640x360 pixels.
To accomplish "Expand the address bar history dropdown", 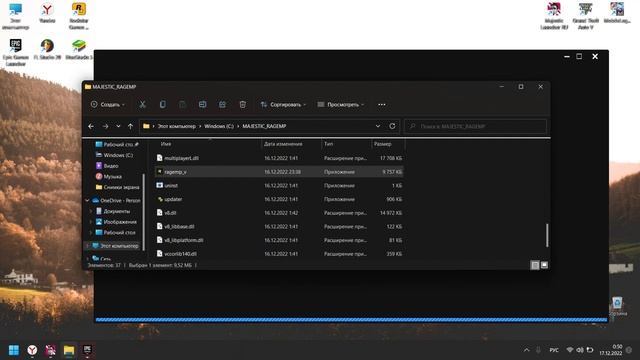I will pos(378,126).
